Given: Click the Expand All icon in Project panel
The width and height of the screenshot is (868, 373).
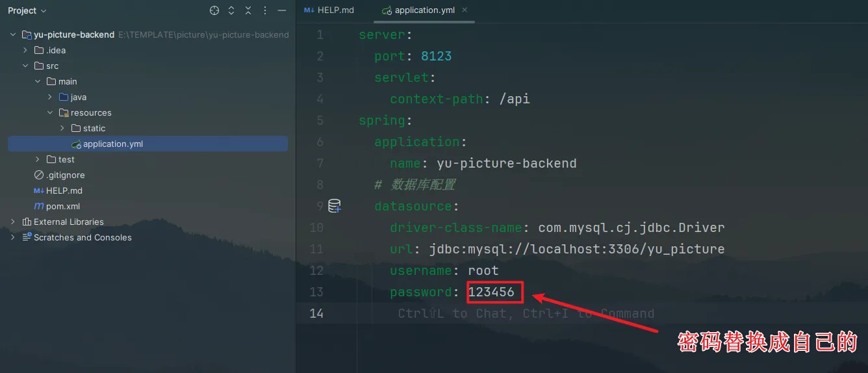Looking at the screenshot, I should [231, 10].
